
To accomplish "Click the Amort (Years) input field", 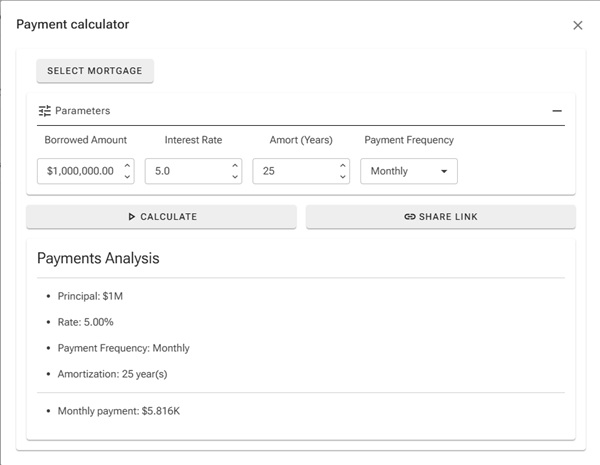I will click(293, 171).
